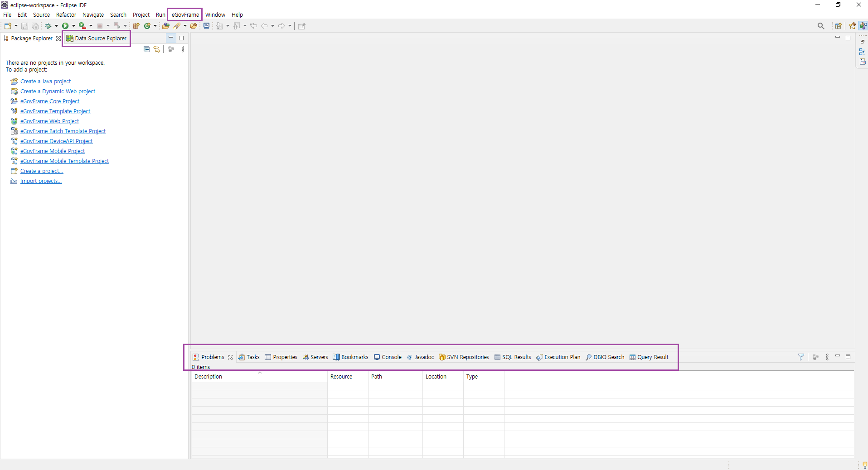Open the eGovFrame menu
868x470 pixels.
(x=185, y=15)
